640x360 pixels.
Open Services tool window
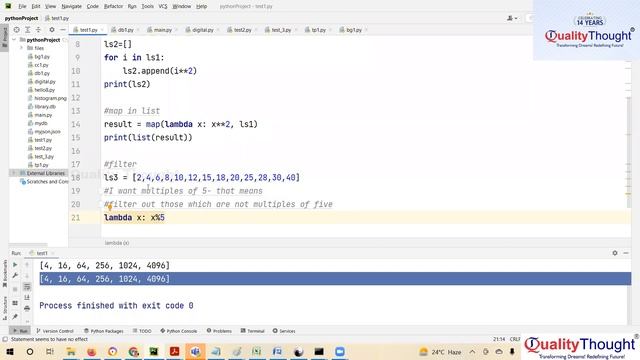[x=284, y=331]
